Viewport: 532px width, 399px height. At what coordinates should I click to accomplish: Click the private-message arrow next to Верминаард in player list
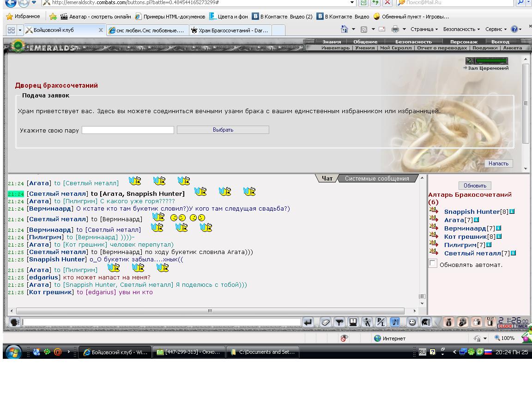434,227
